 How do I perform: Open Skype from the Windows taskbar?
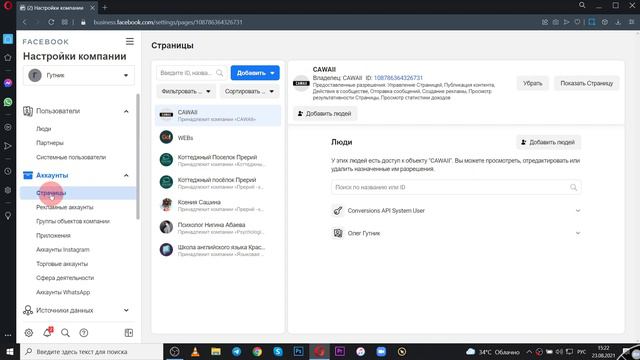click(278, 351)
